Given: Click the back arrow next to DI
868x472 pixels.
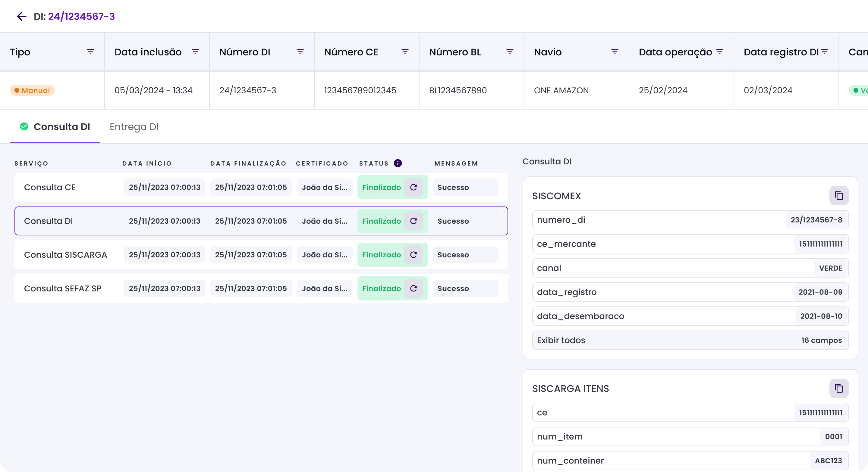Looking at the screenshot, I should click(22, 16).
